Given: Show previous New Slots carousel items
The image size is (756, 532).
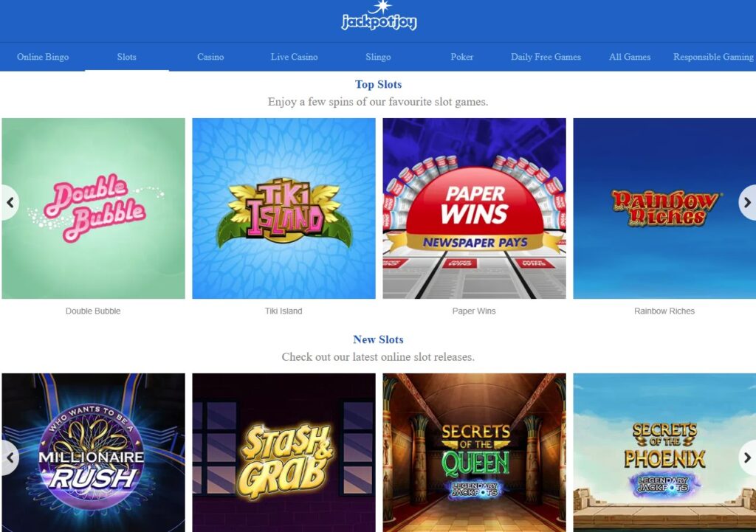Looking at the screenshot, I should pyautogui.click(x=10, y=457).
